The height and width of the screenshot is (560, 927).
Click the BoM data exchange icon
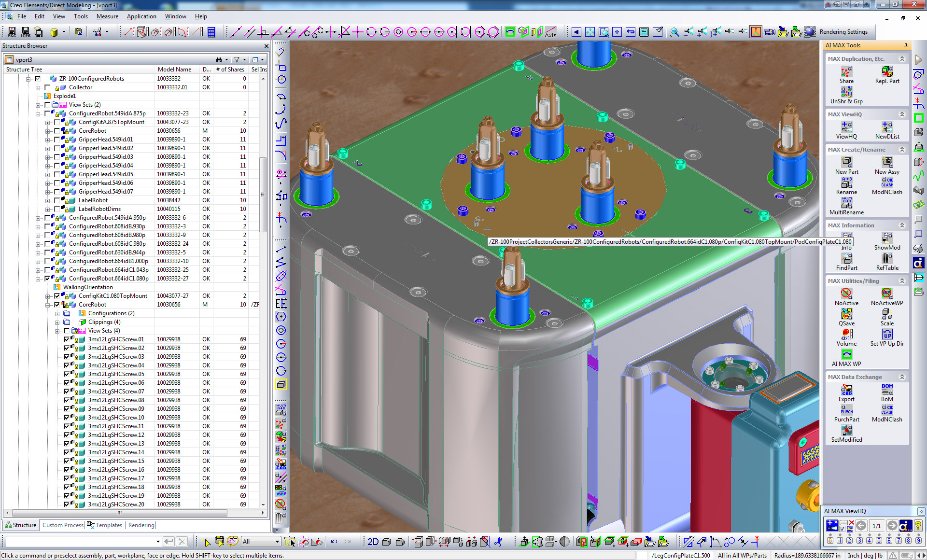(x=887, y=390)
